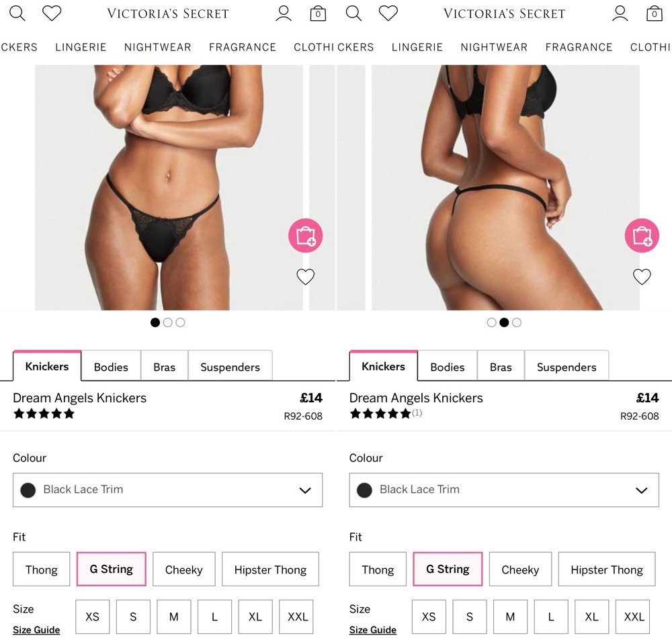Favourite the product with heart on left image
The width and height of the screenshot is (672, 638).
coord(306,277)
